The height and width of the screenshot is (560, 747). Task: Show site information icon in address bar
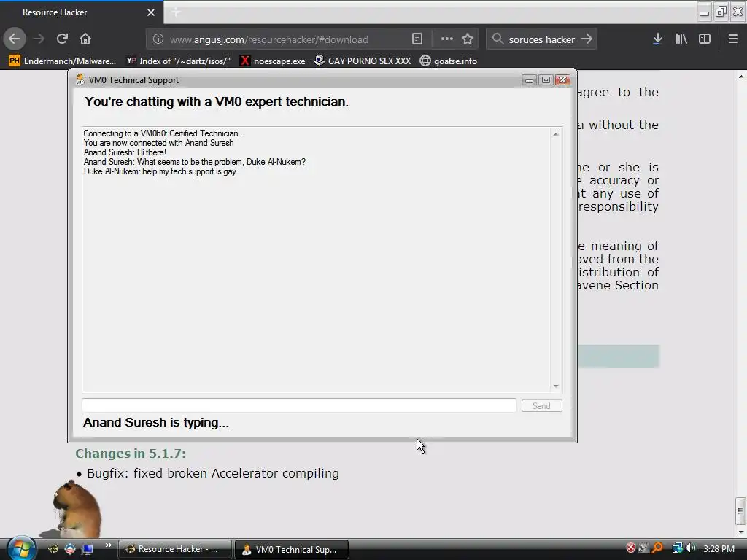click(x=158, y=39)
